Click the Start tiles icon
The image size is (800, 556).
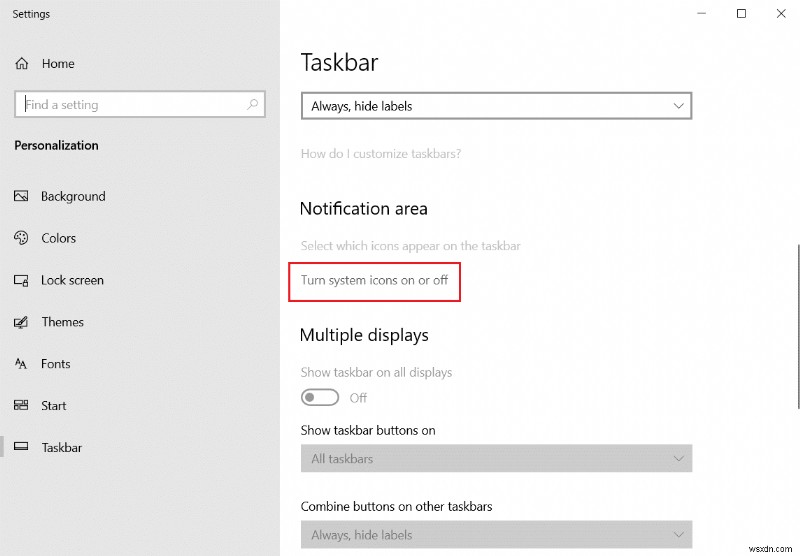click(21, 406)
